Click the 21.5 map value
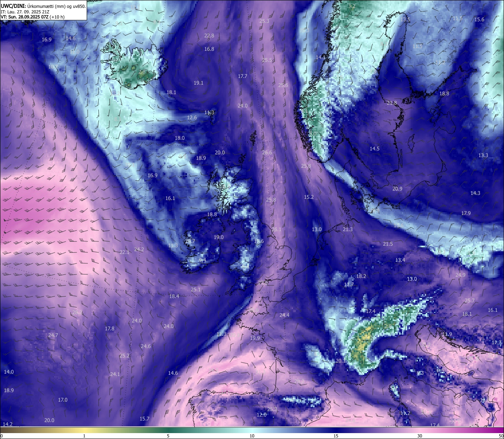 388,244
